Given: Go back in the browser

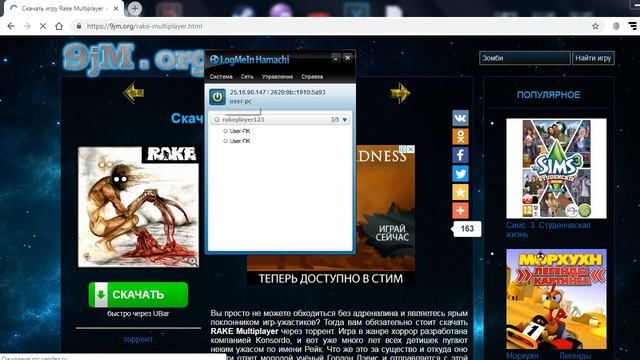Looking at the screenshot, I should click(11, 26).
